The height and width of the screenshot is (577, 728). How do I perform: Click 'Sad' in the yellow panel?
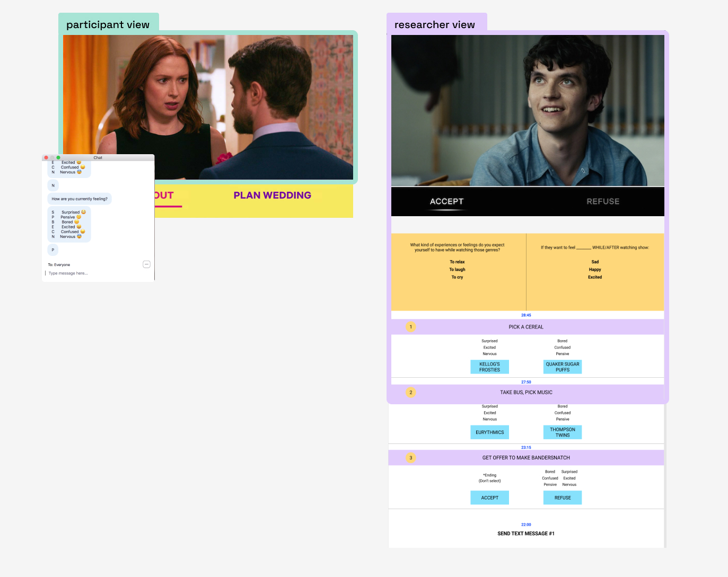click(x=595, y=262)
